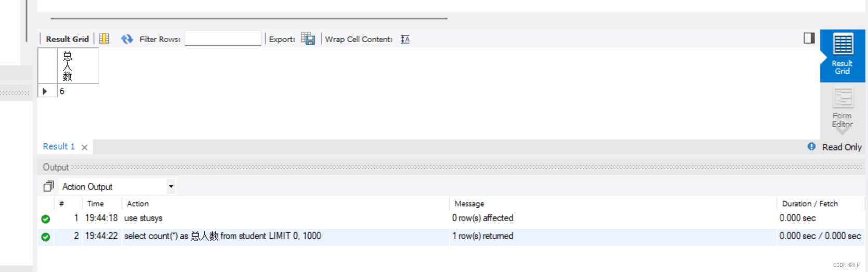Click the 19:44:18 time cell
This screenshot has width=868, height=272.
tap(101, 218)
